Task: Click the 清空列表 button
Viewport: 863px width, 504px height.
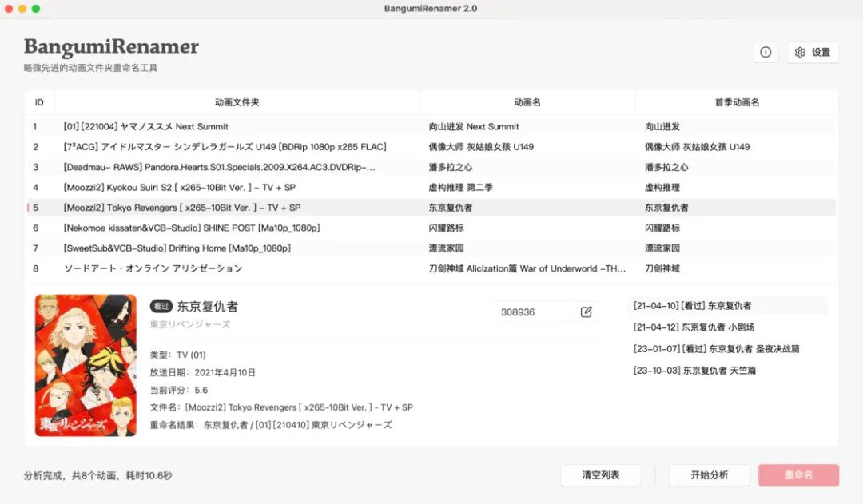Action: click(601, 474)
